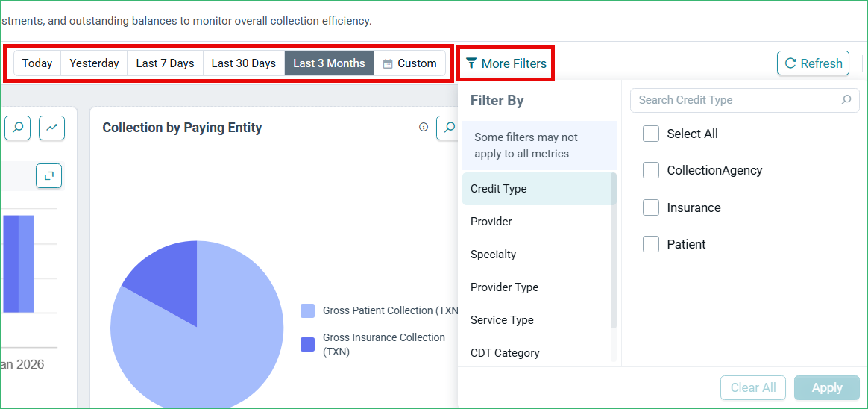Image resolution: width=868 pixels, height=409 pixels.
Task: Click the expand chart icon
Action: [48, 175]
